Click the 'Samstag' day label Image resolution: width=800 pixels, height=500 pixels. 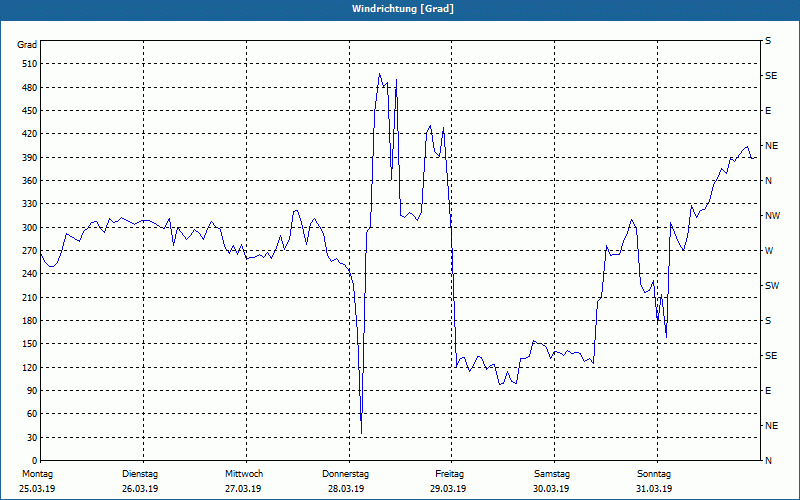click(x=552, y=474)
